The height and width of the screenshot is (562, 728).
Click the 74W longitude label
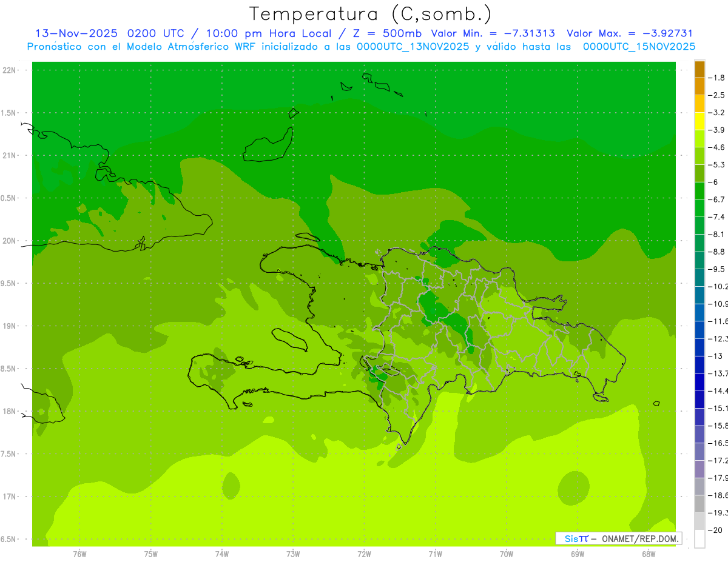[222, 554]
